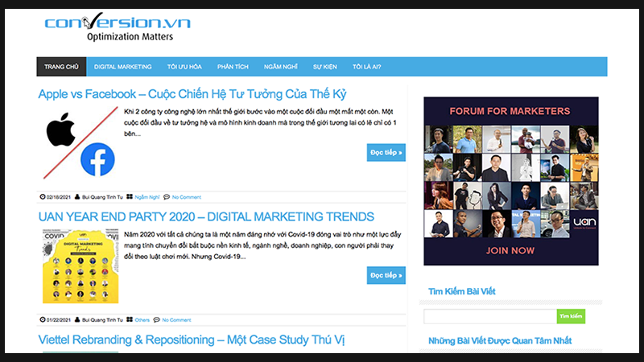The image size is (644, 362).
Task: Open the Others category link
Action: (142, 320)
